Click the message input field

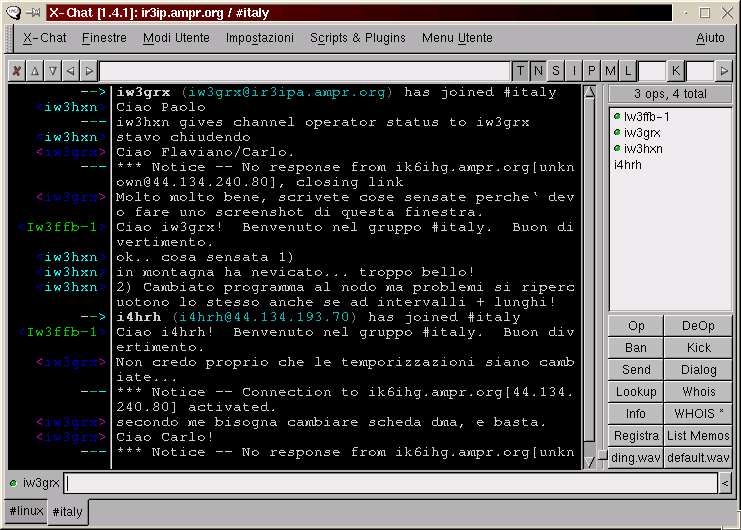pyautogui.click(x=391, y=483)
